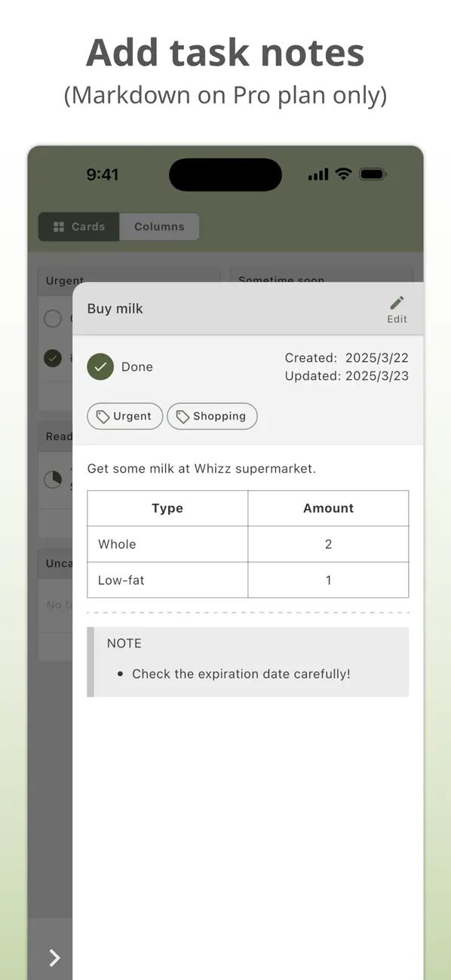Tap the 9:41 clock in the status bar
The height and width of the screenshot is (980, 451).
click(x=103, y=174)
